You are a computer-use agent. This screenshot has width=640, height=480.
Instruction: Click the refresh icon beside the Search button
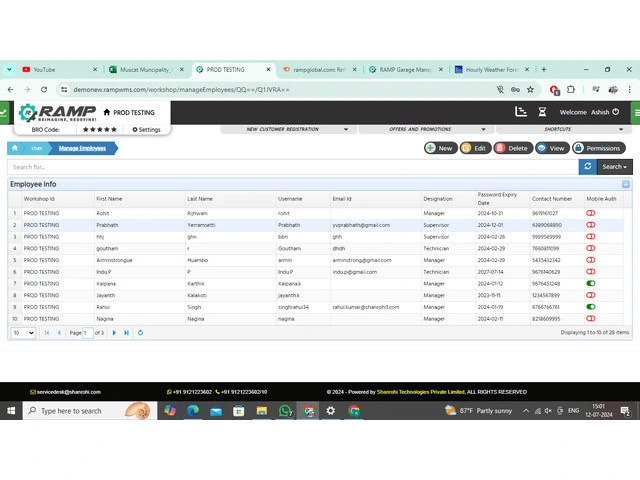point(587,166)
